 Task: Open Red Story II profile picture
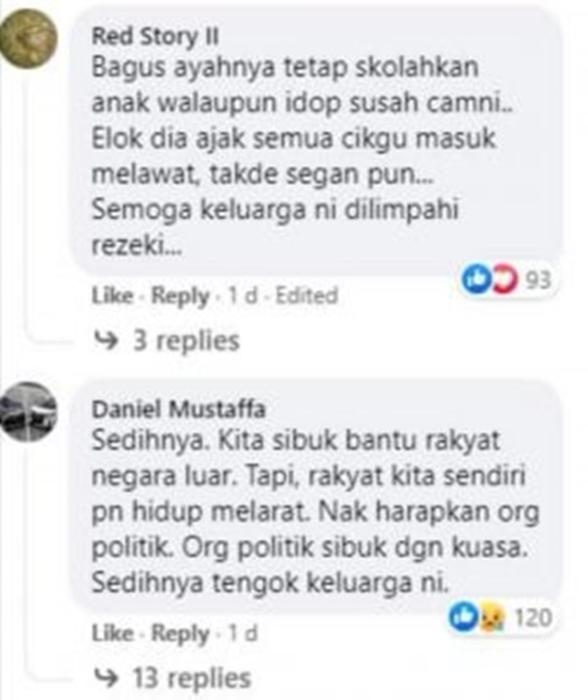[x=28, y=38]
